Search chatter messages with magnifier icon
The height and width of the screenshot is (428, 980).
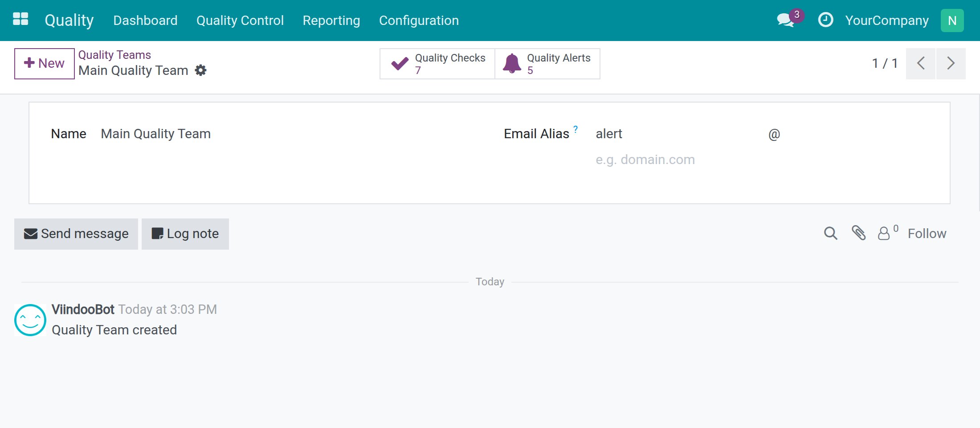click(x=830, y=233)
